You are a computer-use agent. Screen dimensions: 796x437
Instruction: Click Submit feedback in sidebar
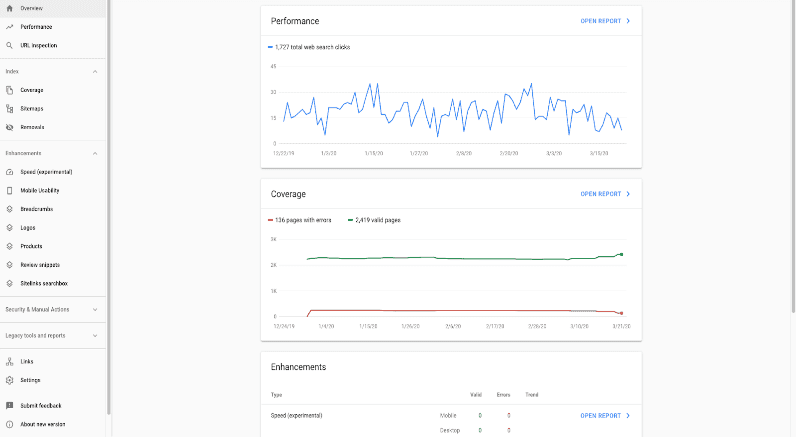coord(41,406)
